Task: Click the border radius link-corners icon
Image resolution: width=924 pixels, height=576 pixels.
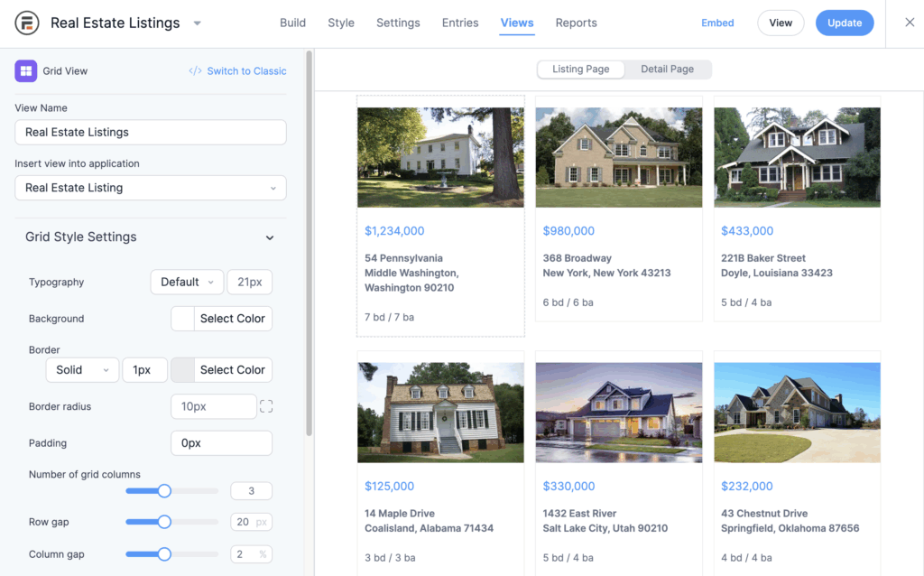Action: tap(266, 406)
